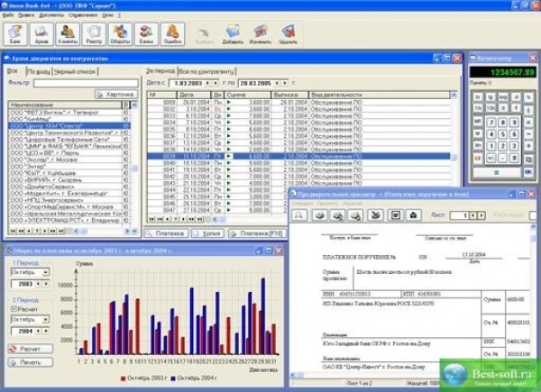Click the page-view icon in preview toolbar
This screenshot has width=541, height=392.
point(396,215)
